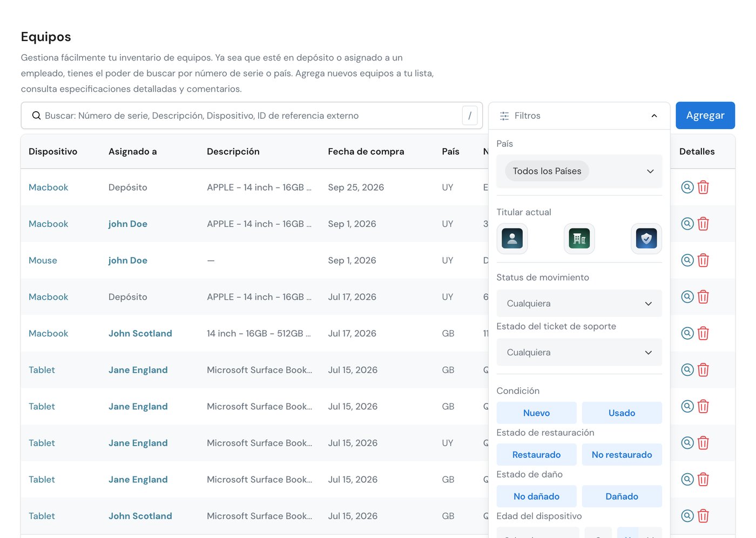Select the building holder icon under Titular actual

[579, 238]
